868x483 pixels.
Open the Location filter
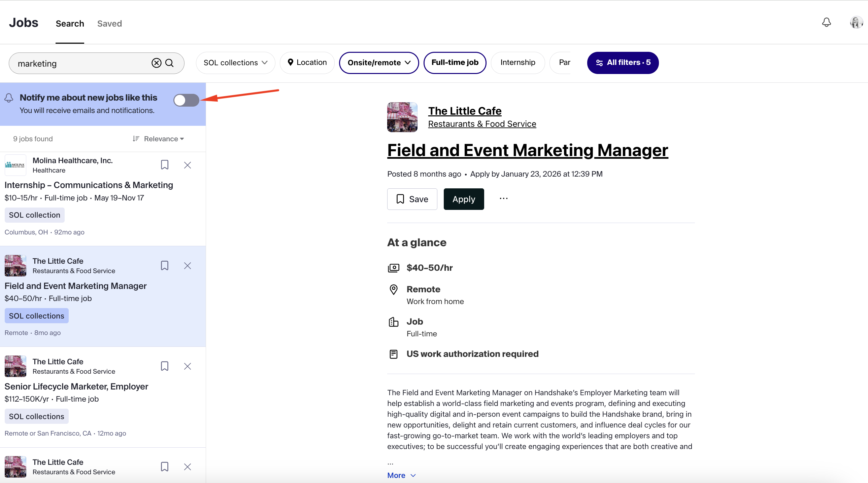[x=307, y=63]
